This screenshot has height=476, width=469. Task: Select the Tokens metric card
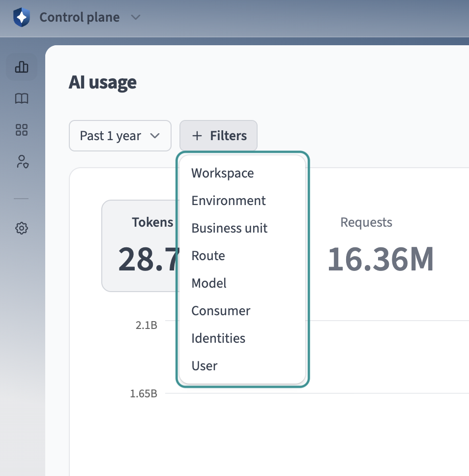pyautogui.click(x=141, y=246)
